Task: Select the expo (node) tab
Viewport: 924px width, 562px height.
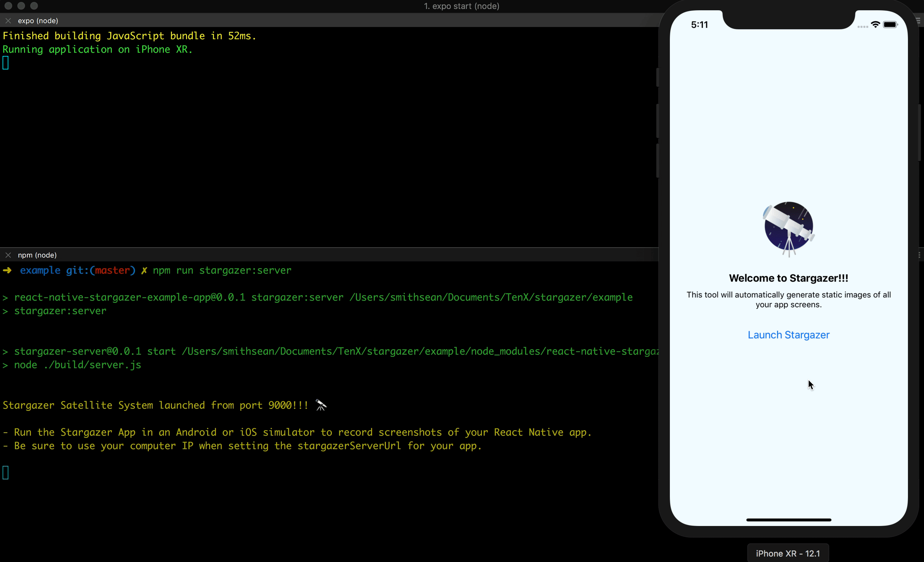Action: [x=38, y=21]
